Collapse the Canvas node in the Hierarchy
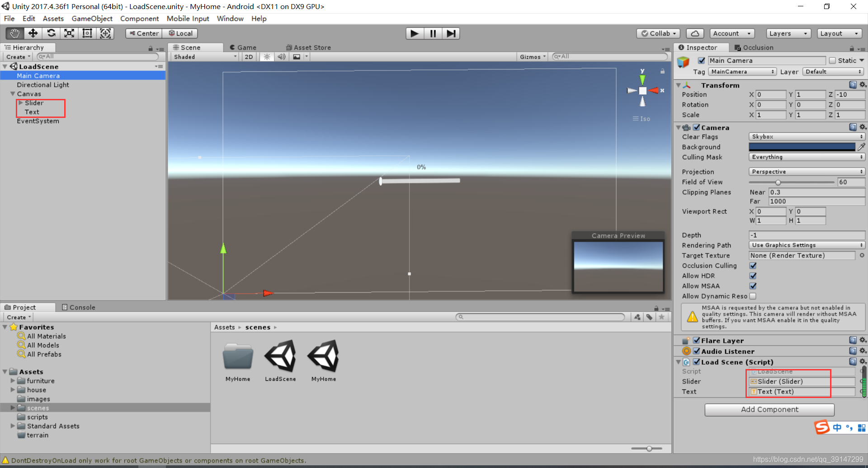The width and height of the screenshot is (868, 468). 13,94
